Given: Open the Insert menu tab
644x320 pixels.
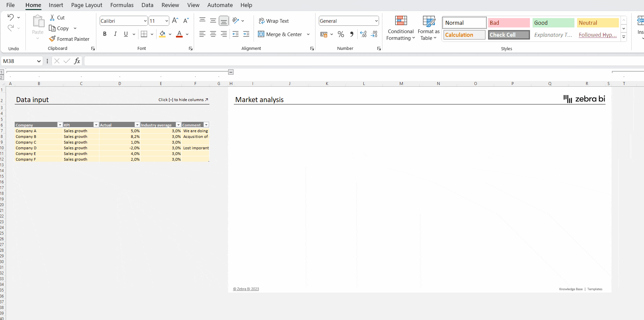Looking at the screenshot, I should coord(56,5).
